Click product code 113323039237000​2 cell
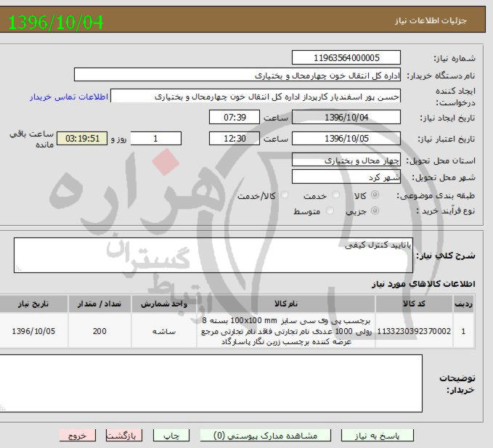Image resolution: width=493 pixels, height=448 pixels. click(414, 331)
